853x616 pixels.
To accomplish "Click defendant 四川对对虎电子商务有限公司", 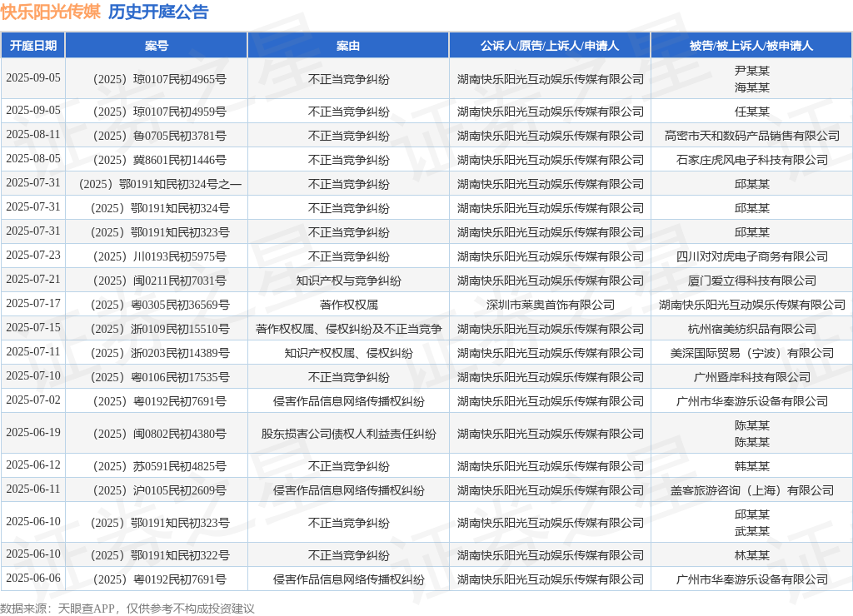I will (x=752, y=256).
